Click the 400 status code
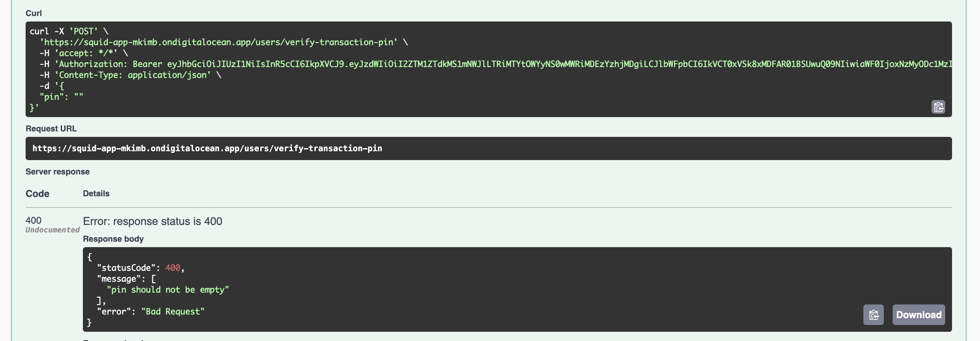This screenshot has height=341, width=980. click(x=33, y=221)
